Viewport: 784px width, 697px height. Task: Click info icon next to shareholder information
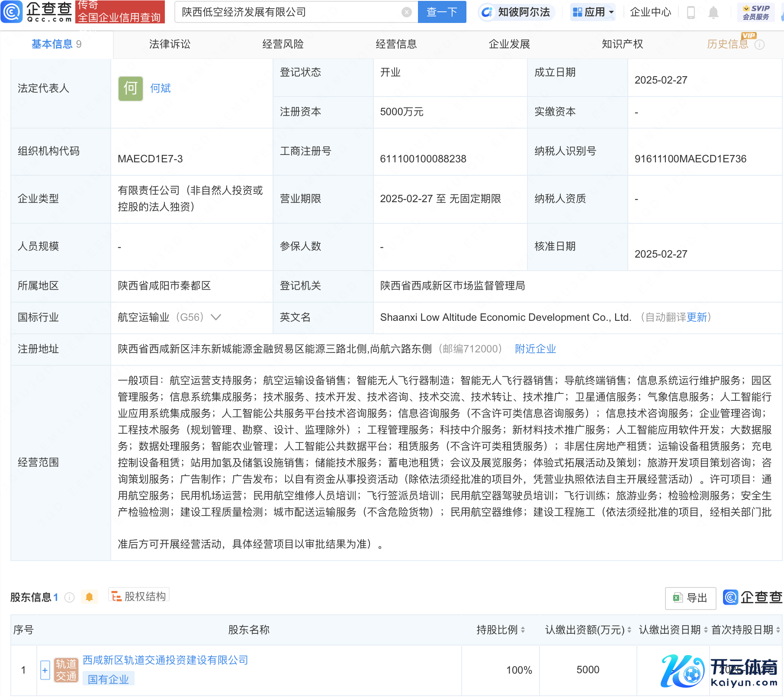pyautogui.click(x=69, y=597)
